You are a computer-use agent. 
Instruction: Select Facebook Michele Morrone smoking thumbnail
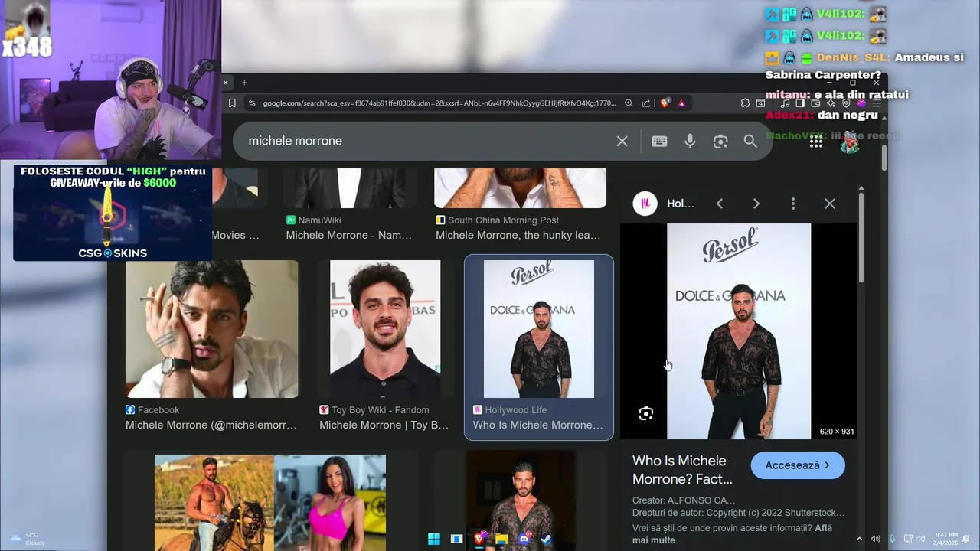[211, 329]
